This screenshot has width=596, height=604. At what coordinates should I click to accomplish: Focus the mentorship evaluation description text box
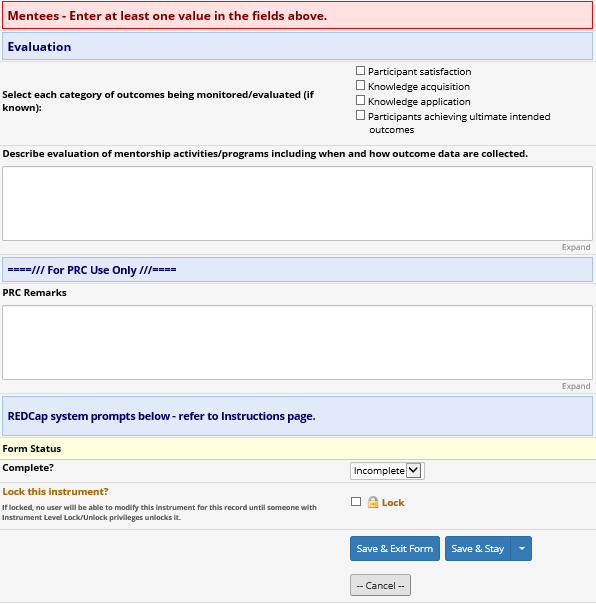pos(297,203)
